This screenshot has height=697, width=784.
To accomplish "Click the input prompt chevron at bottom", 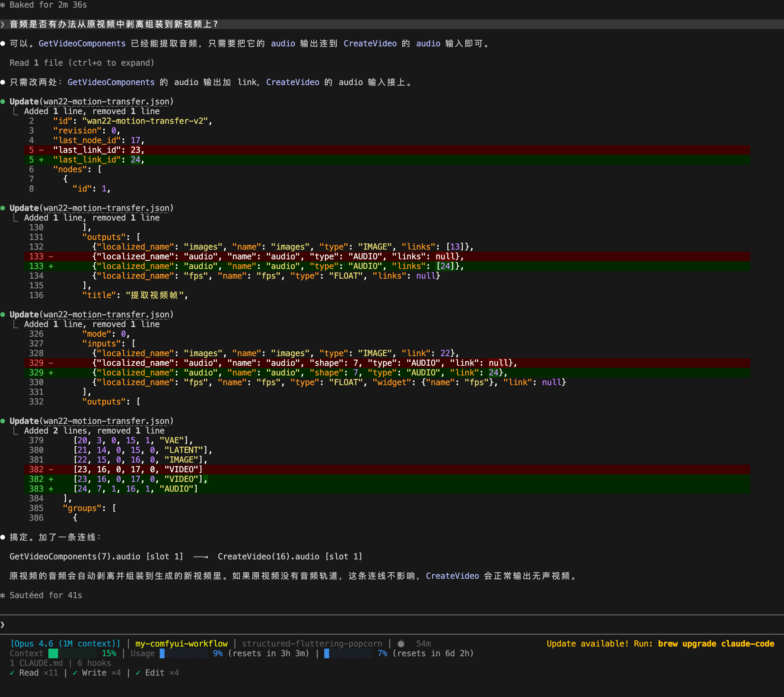I will [x=3, y=624].
